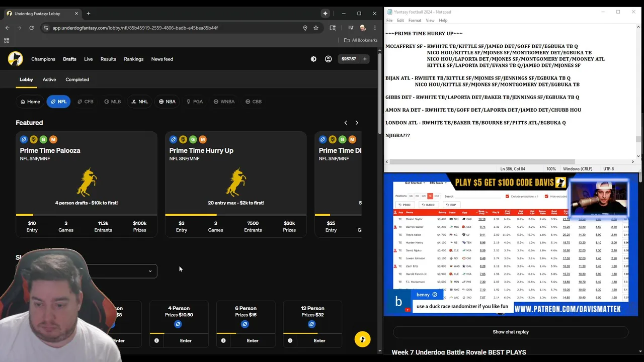Toggle the dark/light theme icon
The height and width of the screenshot is (362, 644).
tap(313, 59)
